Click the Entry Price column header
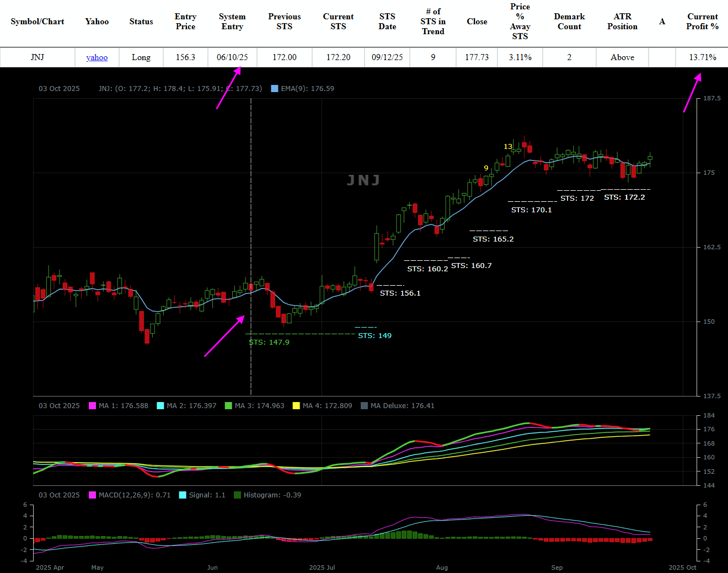Image resolution: width=728 pixels, height=573 pixels. [x=185, y=22]
